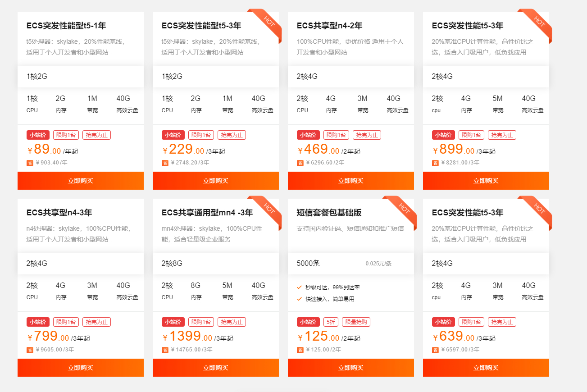
Task: Click the ¥1399.00 /3年起 price
Action: (x=198, y=337)
